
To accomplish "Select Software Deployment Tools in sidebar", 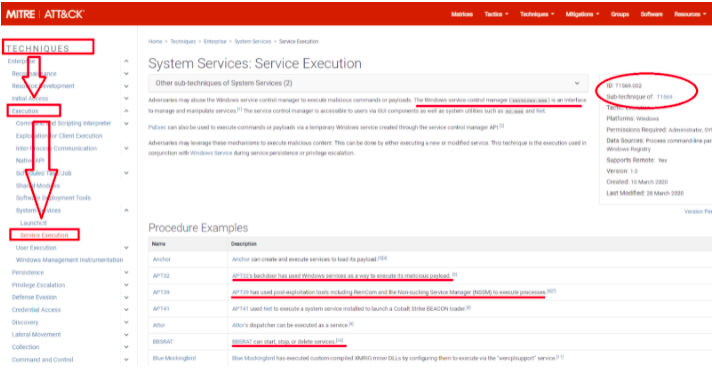I will click(53, 198).
